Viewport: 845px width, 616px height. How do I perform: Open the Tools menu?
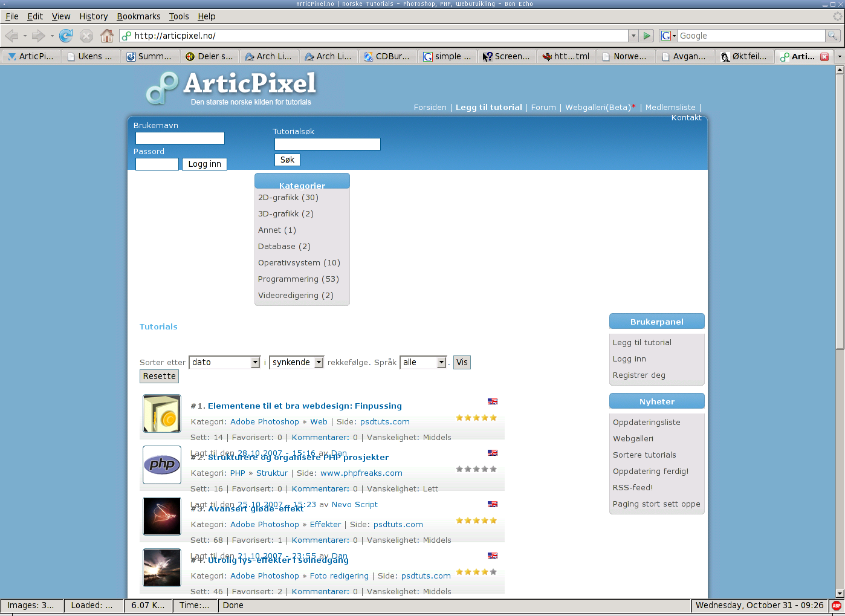[179, 16]
